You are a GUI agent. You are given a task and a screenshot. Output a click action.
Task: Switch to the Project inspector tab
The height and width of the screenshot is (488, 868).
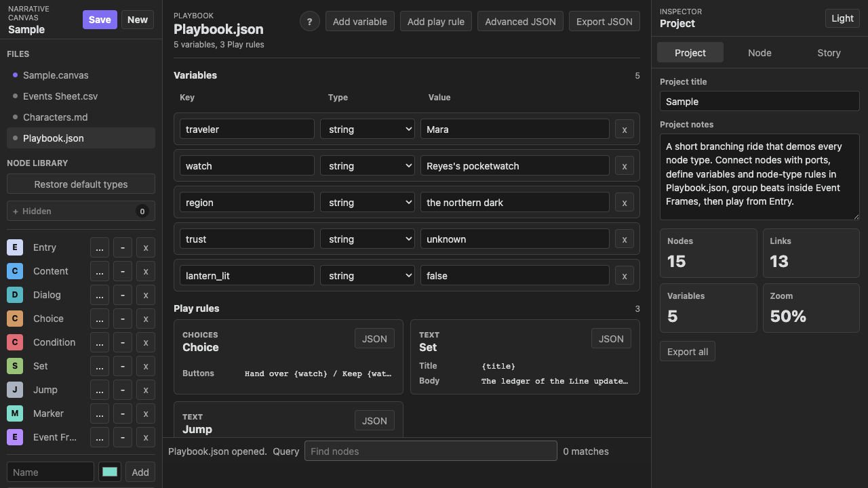coord(690,53)
